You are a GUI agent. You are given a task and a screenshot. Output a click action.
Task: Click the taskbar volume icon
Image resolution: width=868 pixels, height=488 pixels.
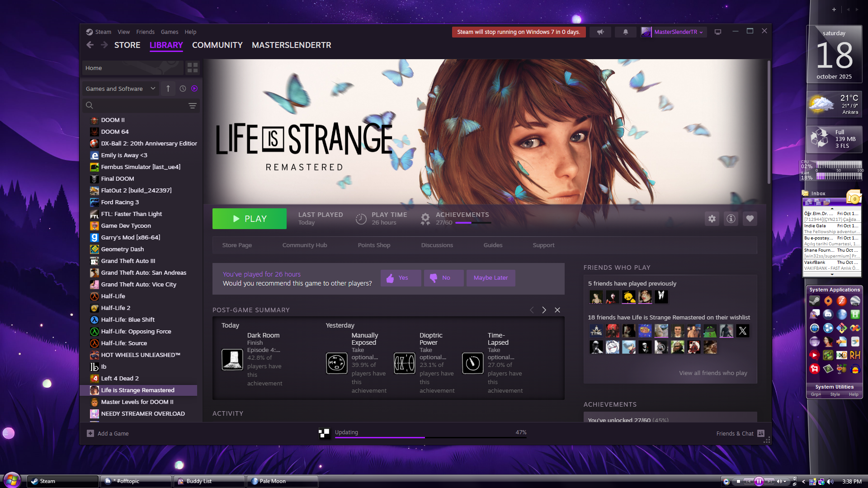(x=830, y=482)
